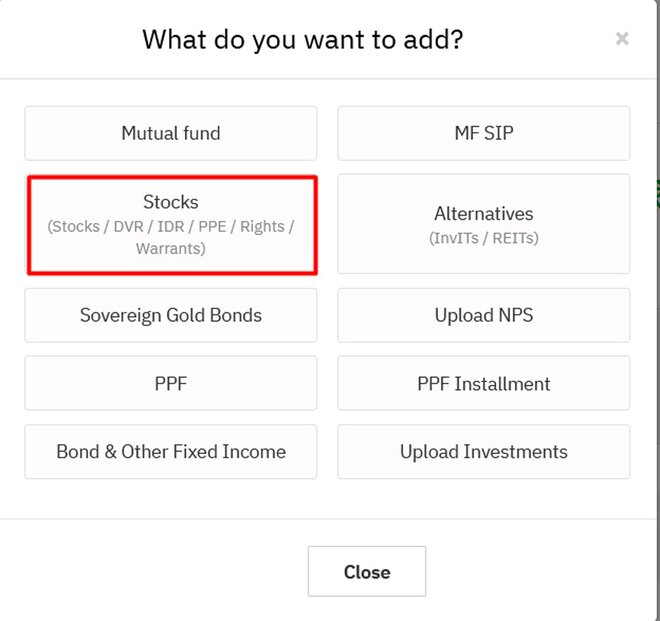Open Bond & Other Fixed Income
This screenshot has width=660, height=621.
coord(171,452)
